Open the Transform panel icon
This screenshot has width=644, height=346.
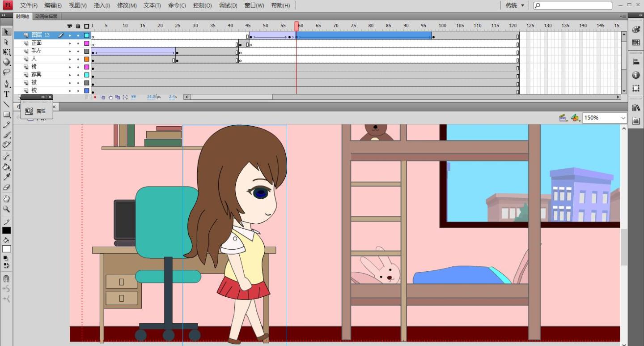(x=636, y=88)
